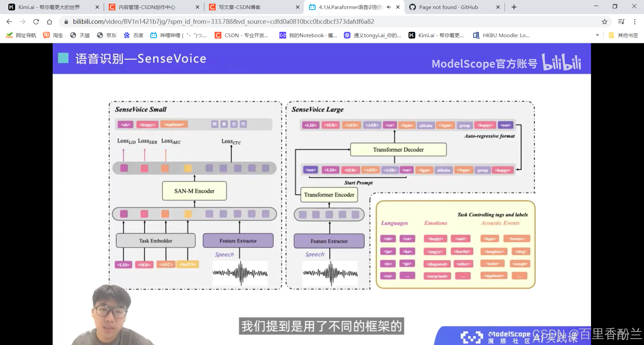Click the site lock security icon
This screenshot has height=345, width=644.
pos(66,22)
